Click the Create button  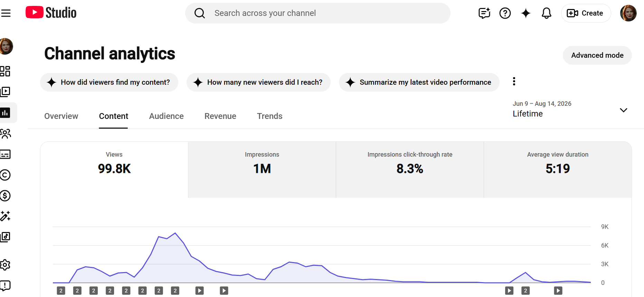pos(586,13)
